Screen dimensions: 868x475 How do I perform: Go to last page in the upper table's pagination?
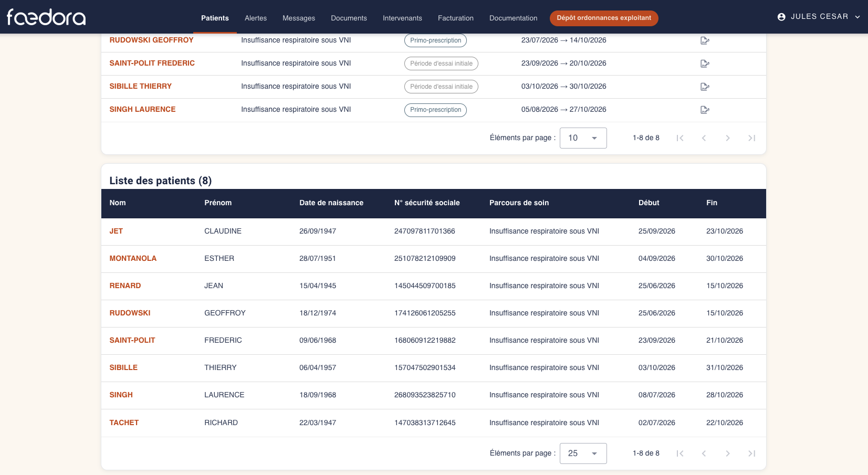point(751,138)
